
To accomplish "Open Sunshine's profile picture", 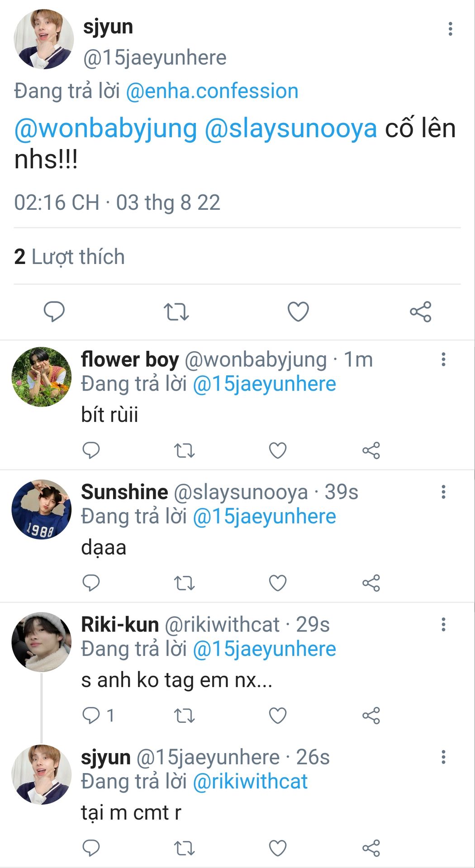I will tap(41, 509).
